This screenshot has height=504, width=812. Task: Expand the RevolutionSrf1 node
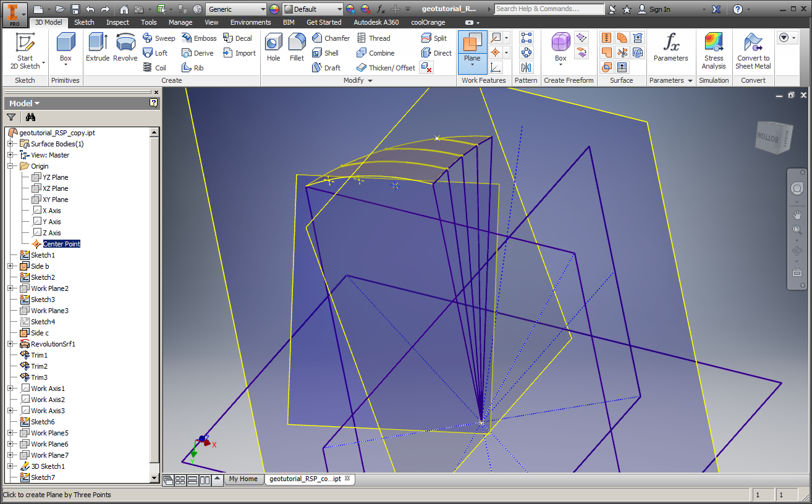10,344
